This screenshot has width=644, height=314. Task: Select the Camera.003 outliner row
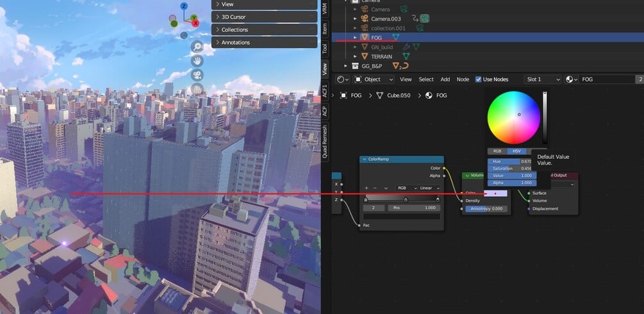pyautogui.click(x=488, y=19)
